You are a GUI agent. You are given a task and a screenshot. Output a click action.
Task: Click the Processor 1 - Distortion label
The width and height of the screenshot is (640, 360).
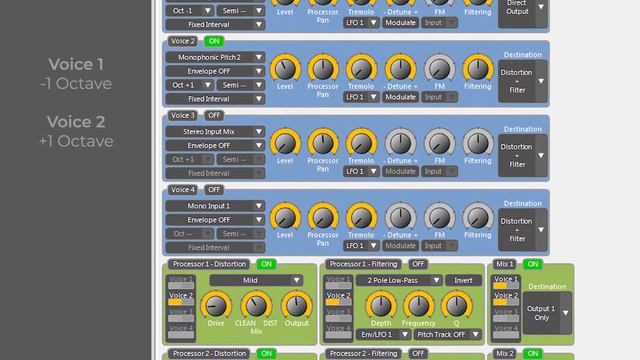(x=209, y=264)
